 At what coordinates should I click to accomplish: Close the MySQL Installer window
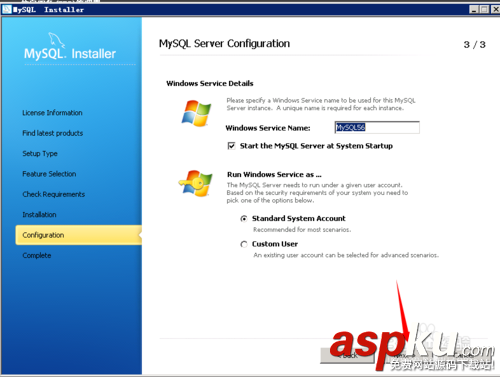coord(495,10)
